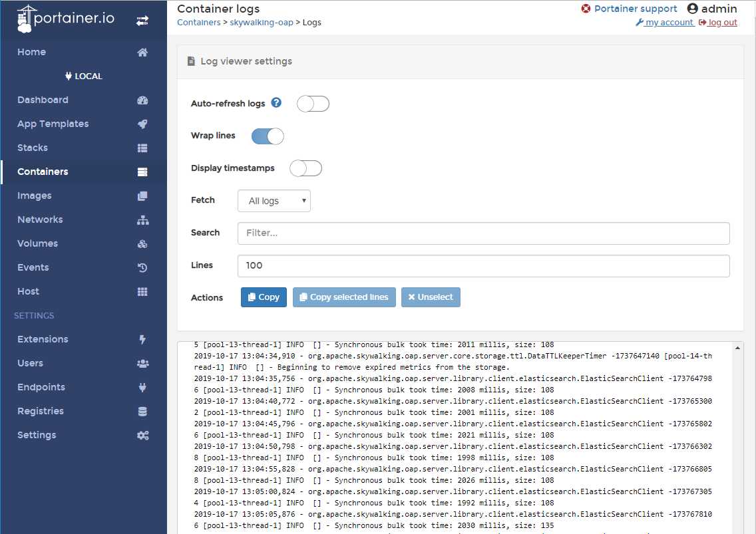Viewport: 756px width, 534px height.
Task: Open Images in the sidebar
Action: click(83, 196)
